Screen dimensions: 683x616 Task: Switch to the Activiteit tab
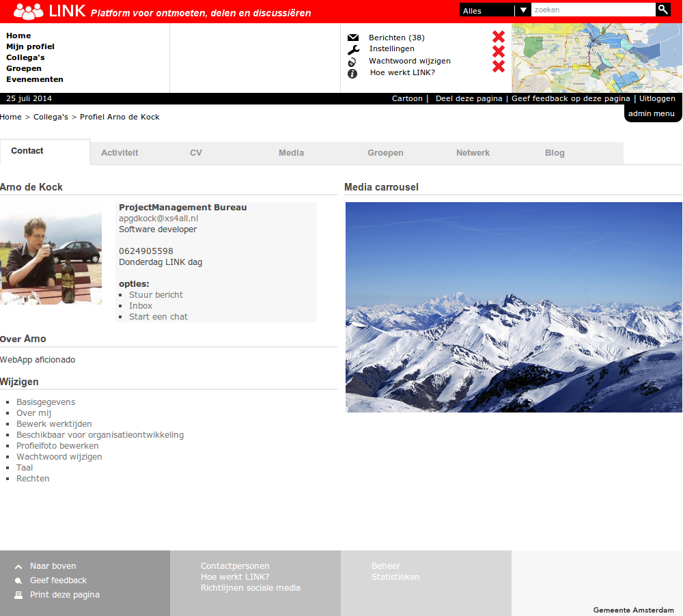coord(120,153)
